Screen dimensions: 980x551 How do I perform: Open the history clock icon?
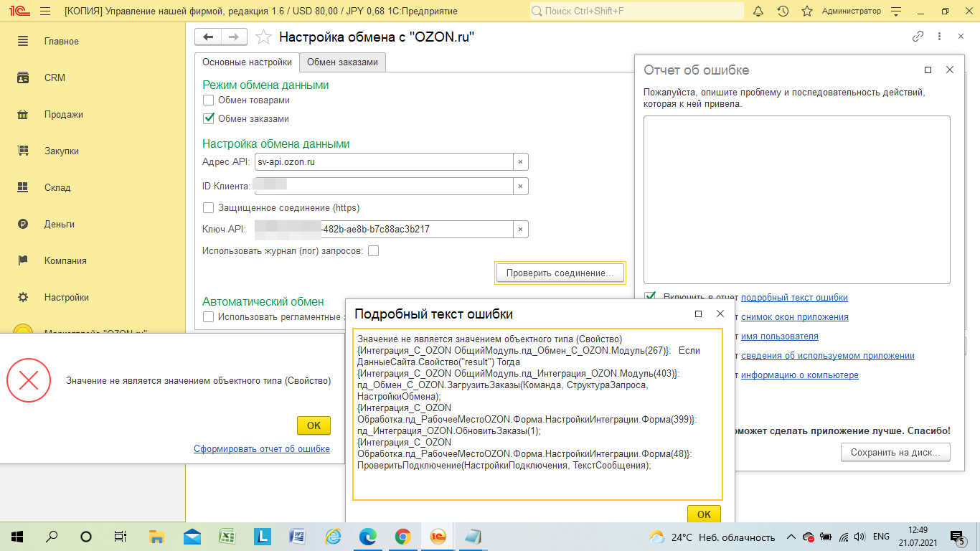tap(783, 11)
